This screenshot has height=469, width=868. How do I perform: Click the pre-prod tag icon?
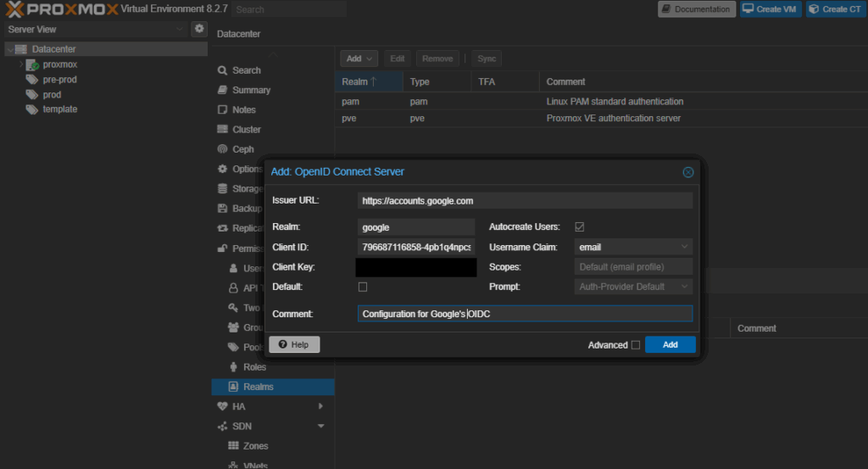pyautogui.click(x=33, y=80)
